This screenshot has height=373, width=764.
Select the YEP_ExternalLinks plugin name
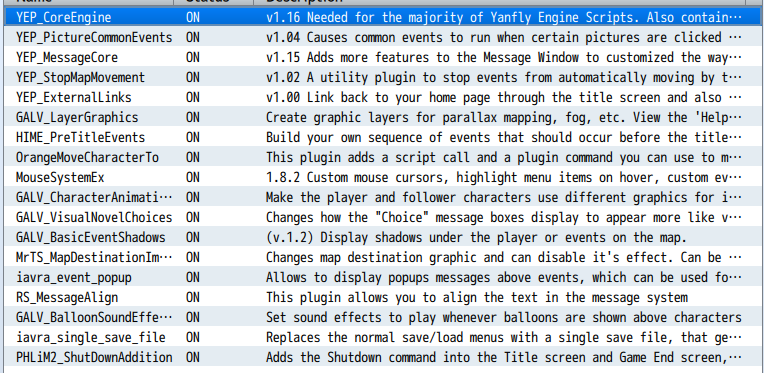74,97
